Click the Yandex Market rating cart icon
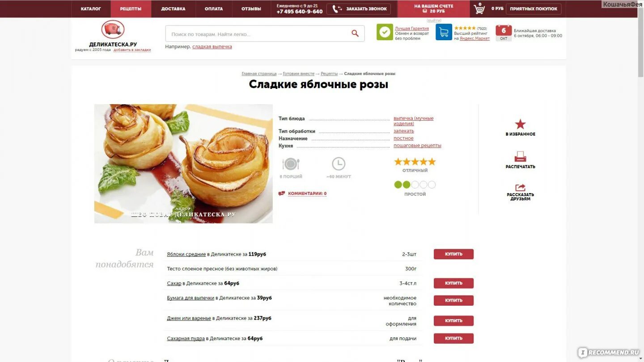644x362 pixels. click(444, 32)
